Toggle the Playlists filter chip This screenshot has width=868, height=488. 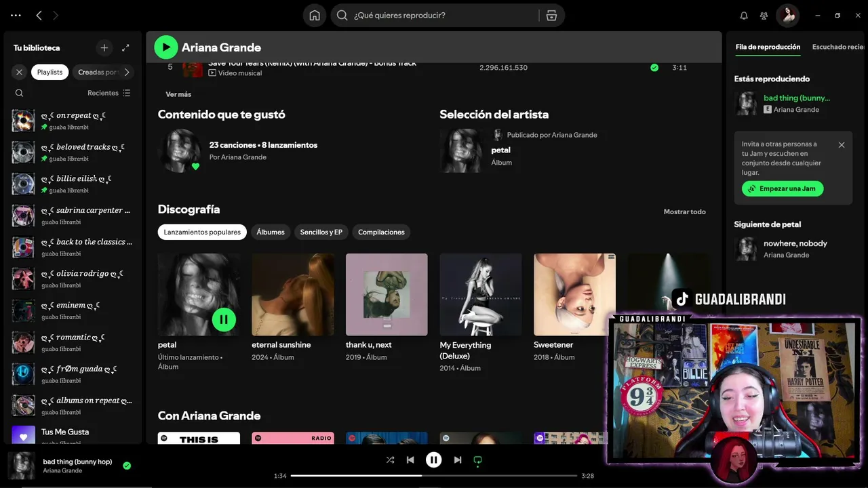click(x=50, y=72)
